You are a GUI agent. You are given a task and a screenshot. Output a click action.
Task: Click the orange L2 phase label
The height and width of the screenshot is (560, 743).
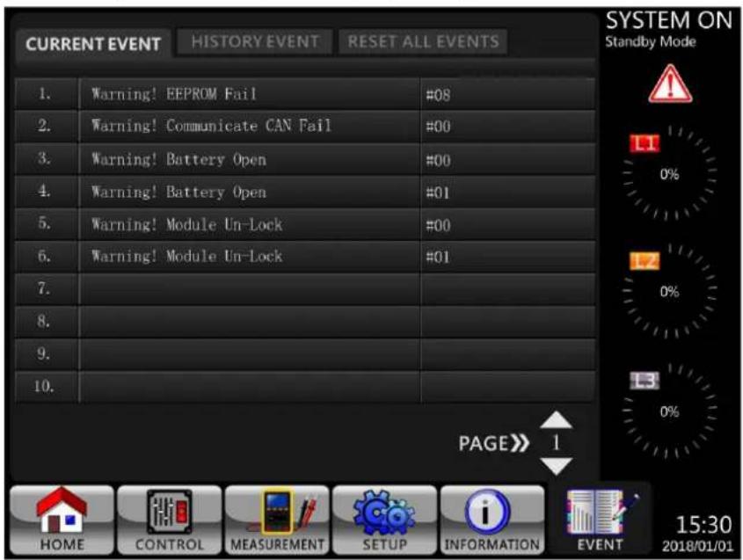click(x=645, y=260)
